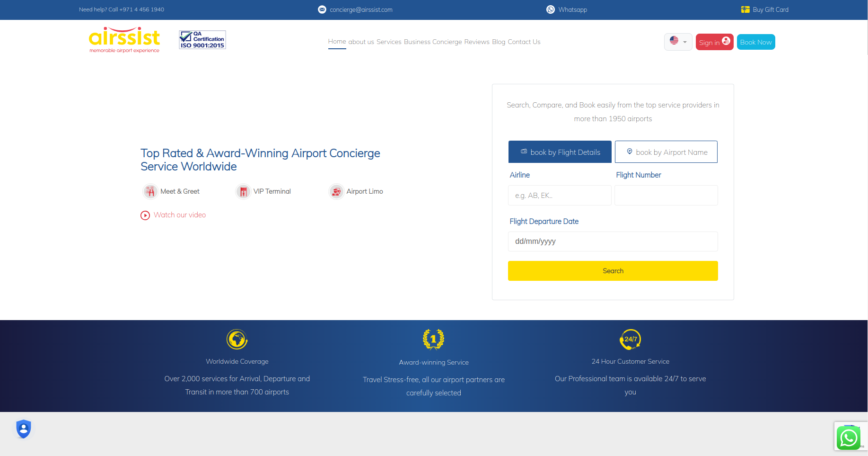
Task: Click the VIP Terminal service icon
Action: (x=243, y=192)
